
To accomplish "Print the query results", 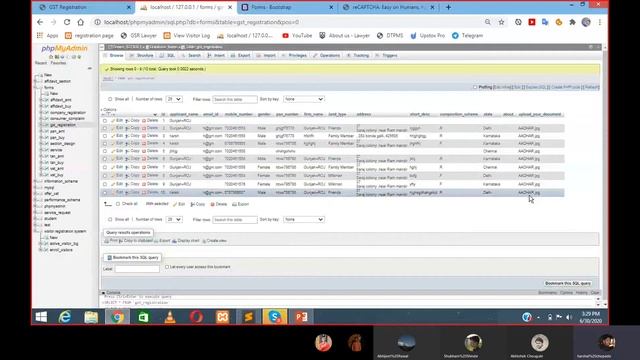I will (111, 241).
